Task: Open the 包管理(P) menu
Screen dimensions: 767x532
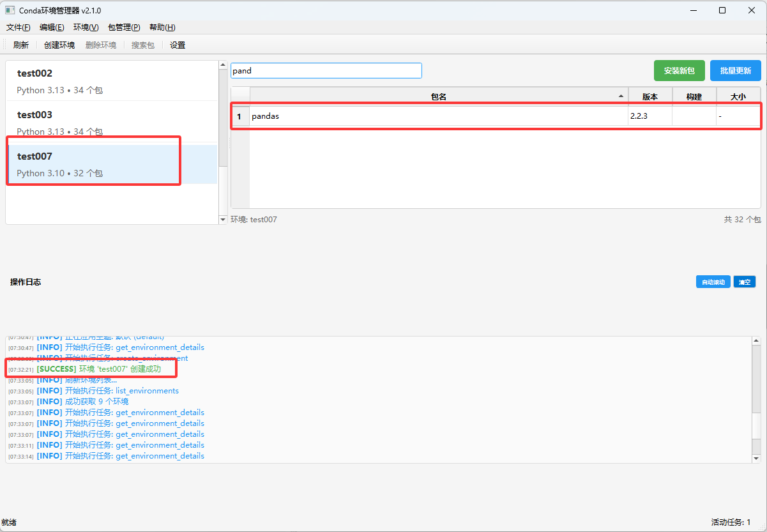Action: pyautogui.click(x=124, y=27)
